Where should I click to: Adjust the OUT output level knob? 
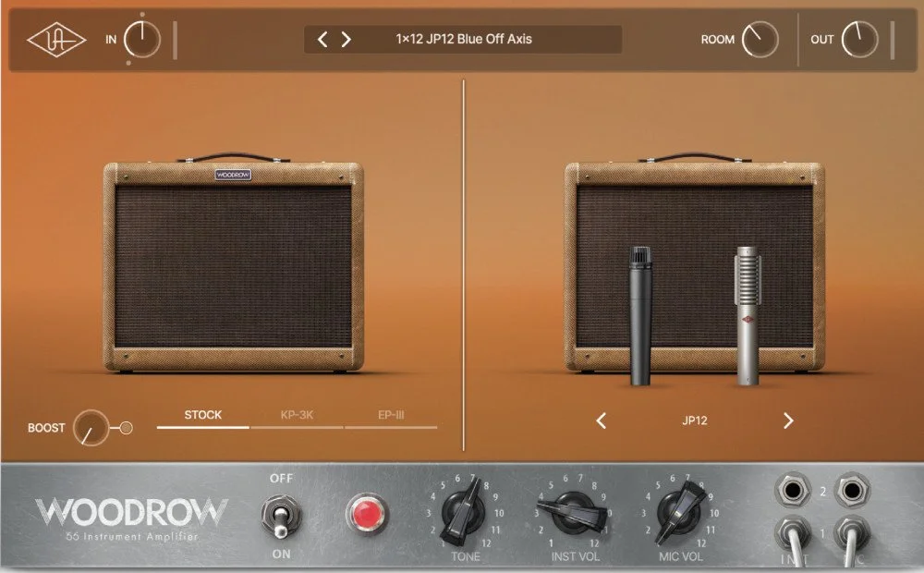[x=859, y=40]
